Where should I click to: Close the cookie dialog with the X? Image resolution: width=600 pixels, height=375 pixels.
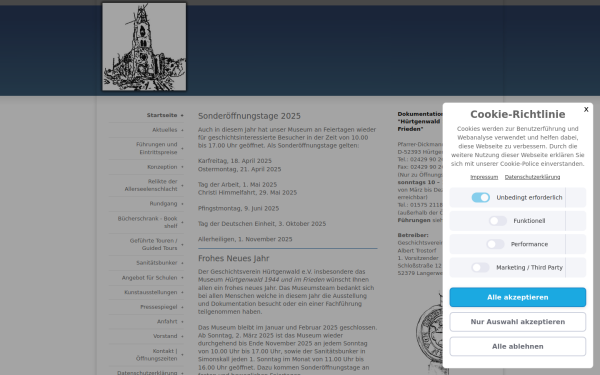[586, 109]
